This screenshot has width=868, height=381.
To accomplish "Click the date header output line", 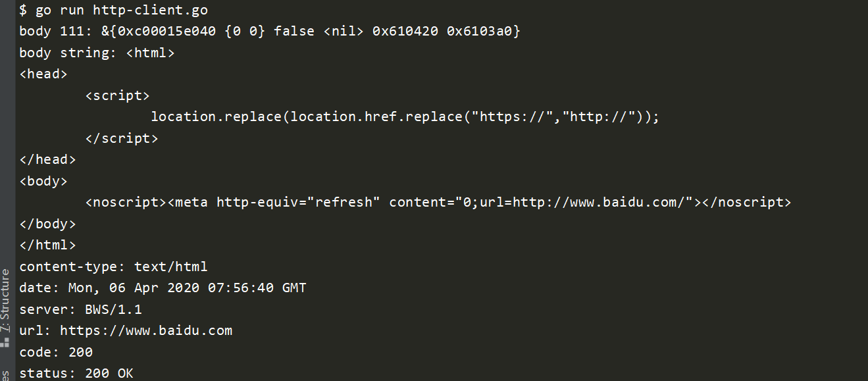I will click(x=163, y=288).
